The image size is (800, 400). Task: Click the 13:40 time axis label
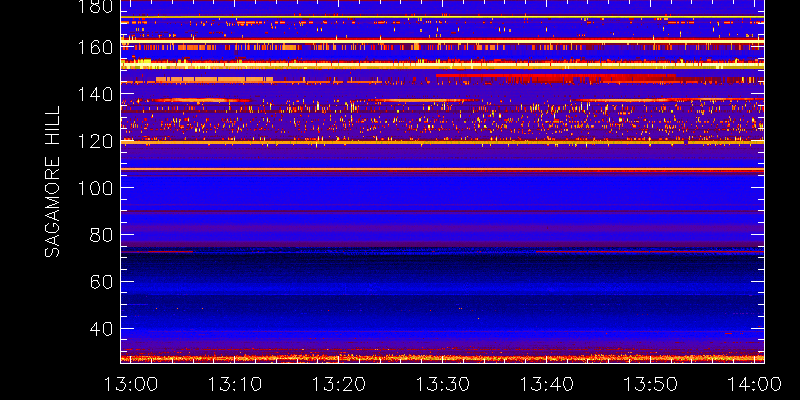pos(546,384)
